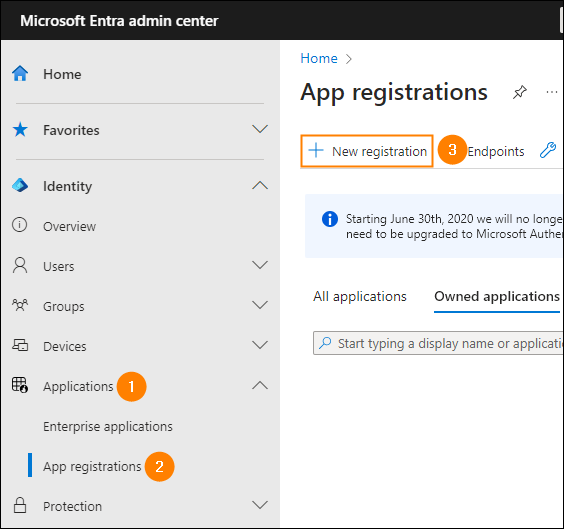
Task: Open the Overview menu item
Action: 69,227
